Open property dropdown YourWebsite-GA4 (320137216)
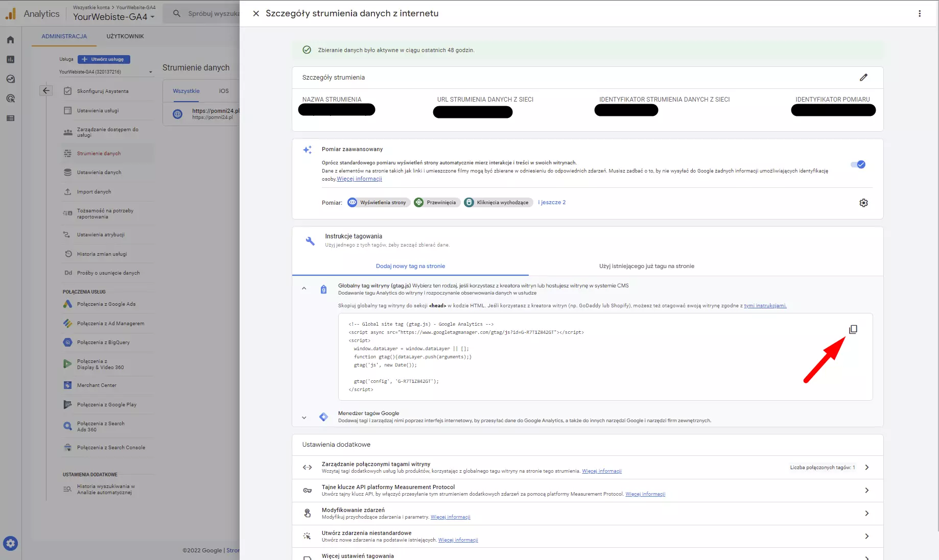Viewport: 939px width, 560px height. coord(106,72)
